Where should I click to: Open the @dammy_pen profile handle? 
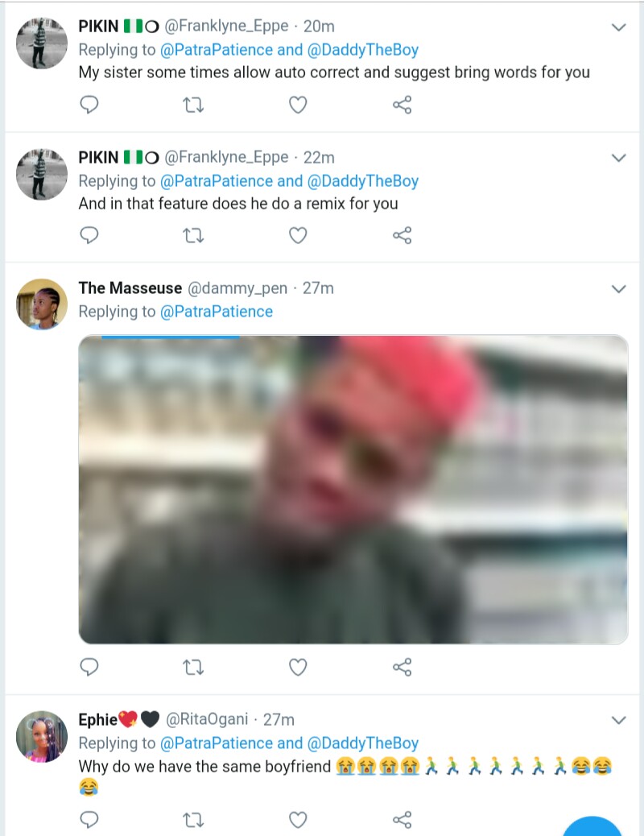click(x=237, y=288)
